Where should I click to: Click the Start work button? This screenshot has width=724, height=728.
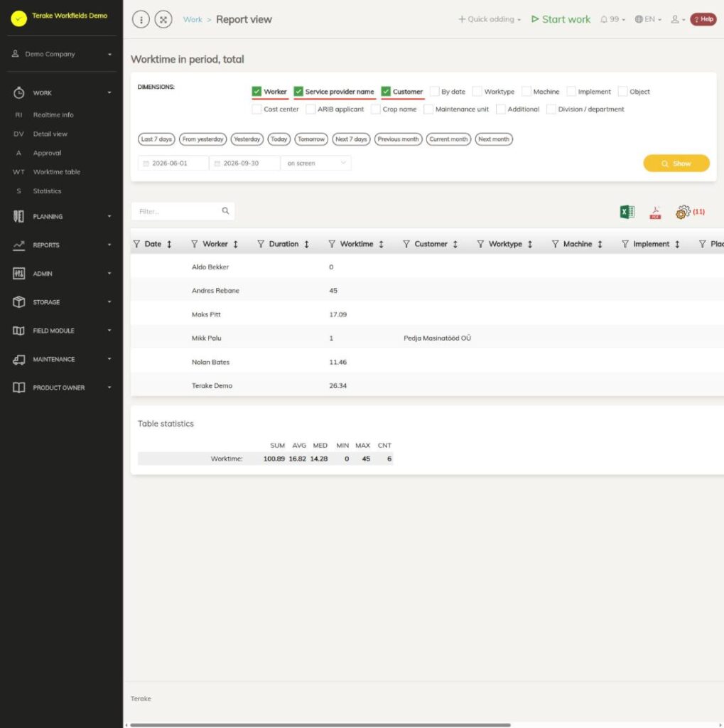coord(561,19)
